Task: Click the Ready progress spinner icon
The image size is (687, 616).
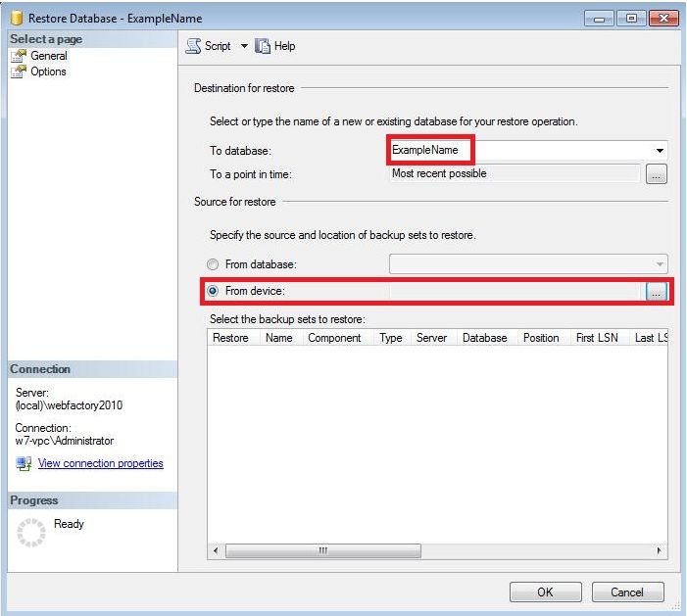Action: [31, 533]
